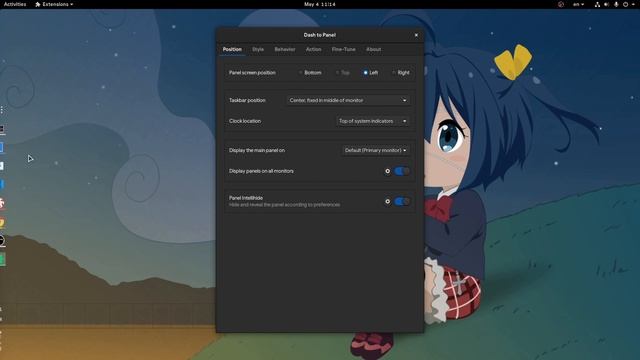Viewport: 640px width, 360px height.
Task: Click the 'Dash to Panel' title bar
Action: click(x=320, y=35)
